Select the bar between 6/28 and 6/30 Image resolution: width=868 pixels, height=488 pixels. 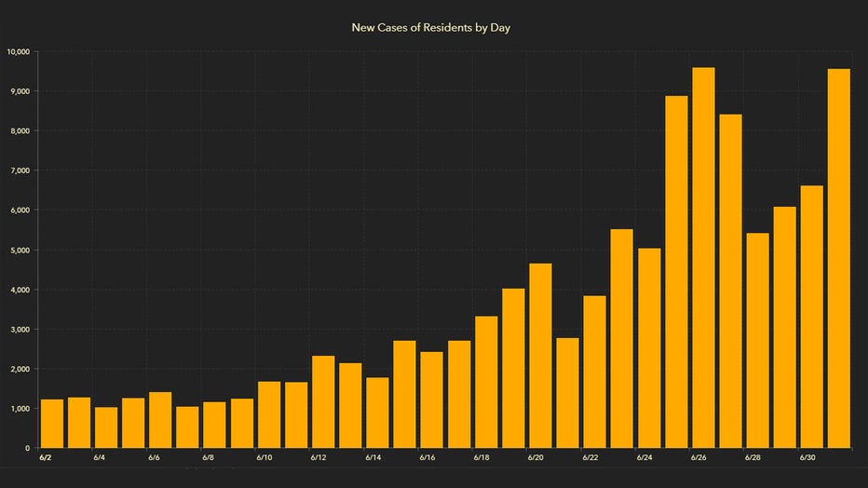(785, 328)
